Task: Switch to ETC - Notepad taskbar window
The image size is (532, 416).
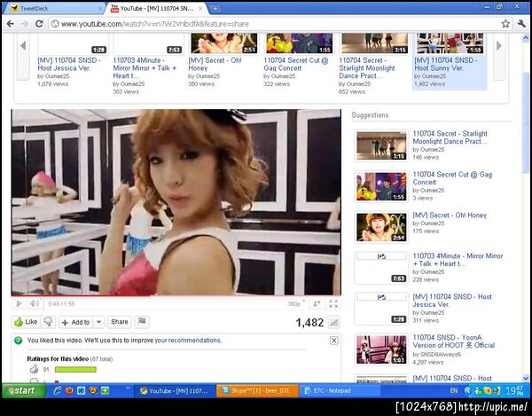Action: click(x=340, y=391)
